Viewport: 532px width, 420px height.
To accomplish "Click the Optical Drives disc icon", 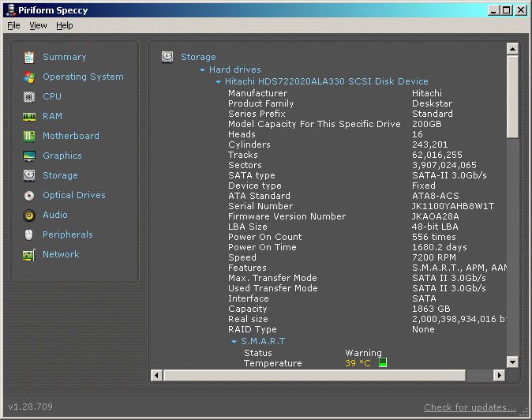I will tap(29, 196).
